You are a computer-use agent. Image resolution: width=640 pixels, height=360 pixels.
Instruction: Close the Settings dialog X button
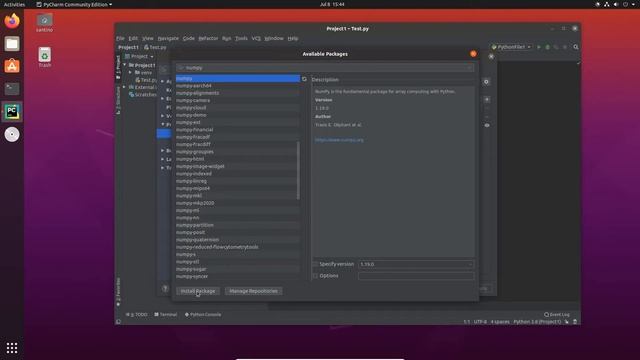tap(491, 56)
